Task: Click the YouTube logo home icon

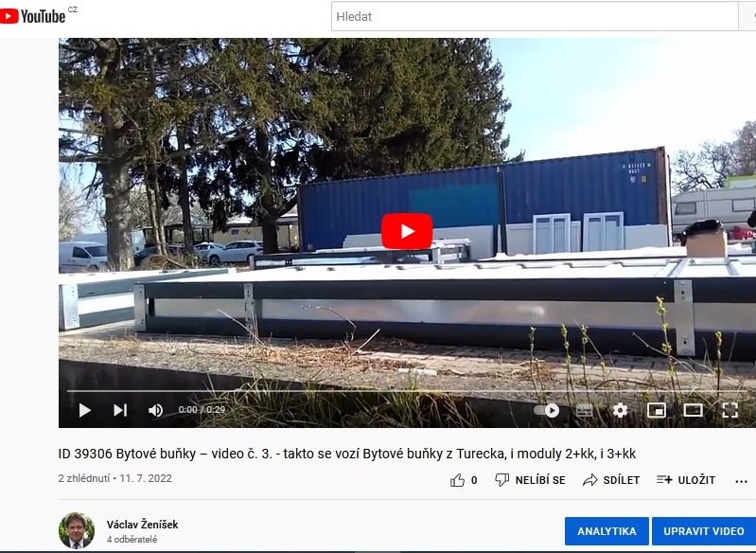Action: [32, 16]
